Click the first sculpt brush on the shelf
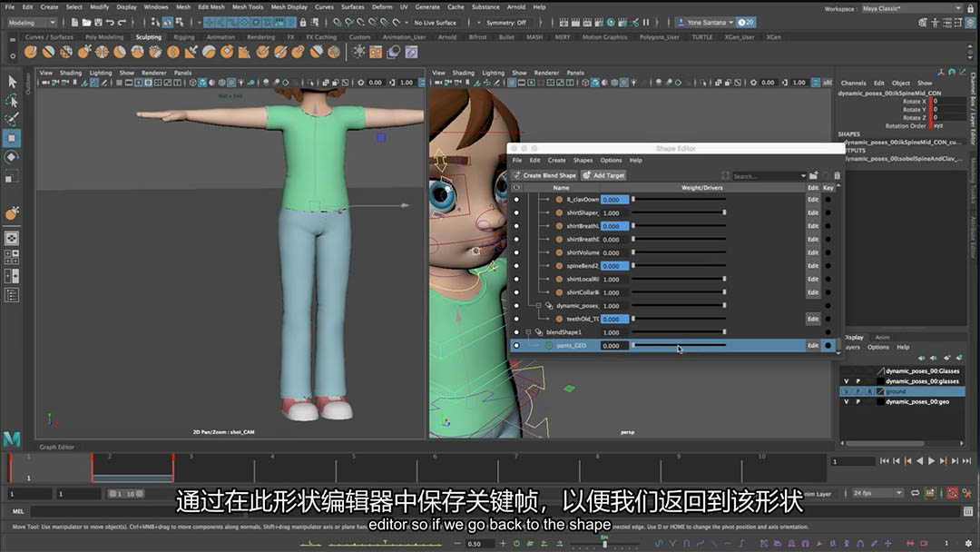The image size is (980, 552). 31,52
